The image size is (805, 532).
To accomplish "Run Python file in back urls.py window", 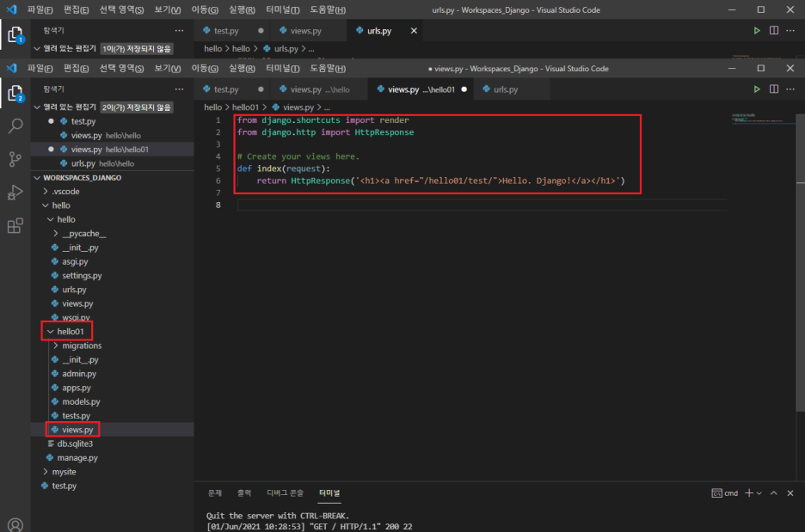I will (x=757, y=31).
